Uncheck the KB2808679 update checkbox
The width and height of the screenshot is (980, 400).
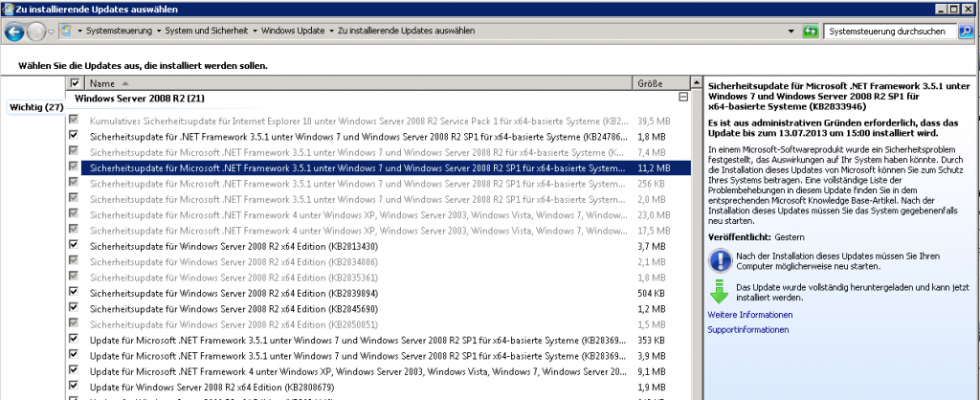[74, 386]
